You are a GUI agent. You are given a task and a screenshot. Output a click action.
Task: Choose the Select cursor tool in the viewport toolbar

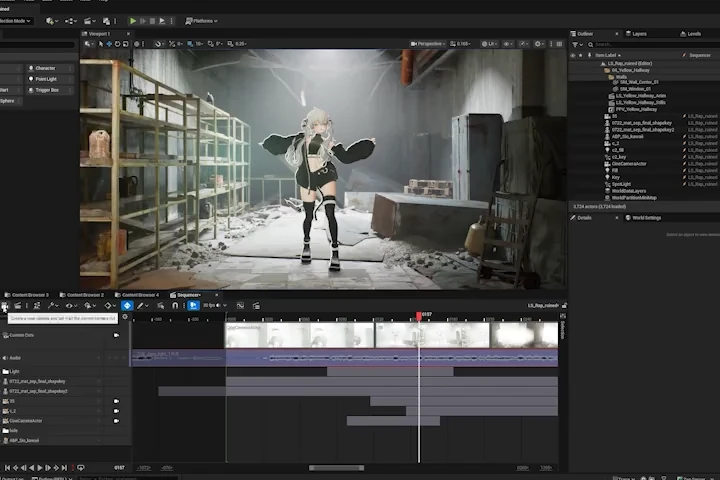click(101, 44)
